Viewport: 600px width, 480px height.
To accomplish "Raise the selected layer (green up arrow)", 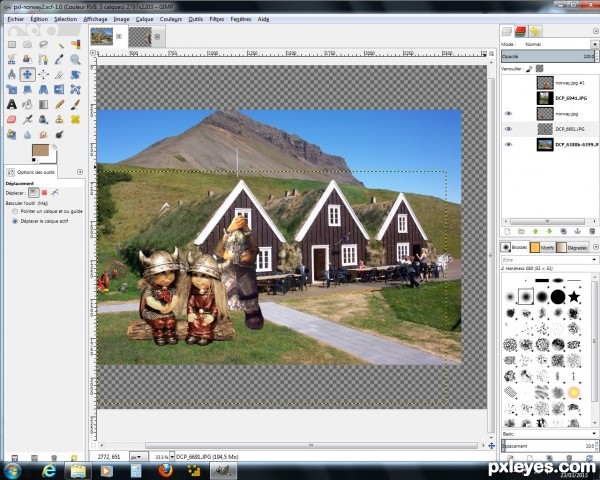I will pos(535,232).
